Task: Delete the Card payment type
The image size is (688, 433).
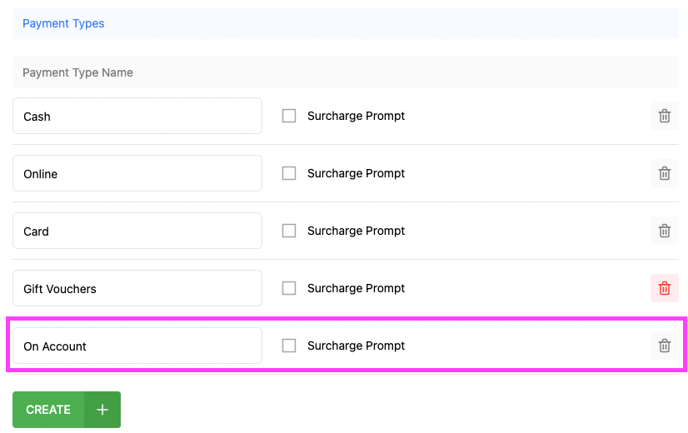Action: (x=664, y=231)
